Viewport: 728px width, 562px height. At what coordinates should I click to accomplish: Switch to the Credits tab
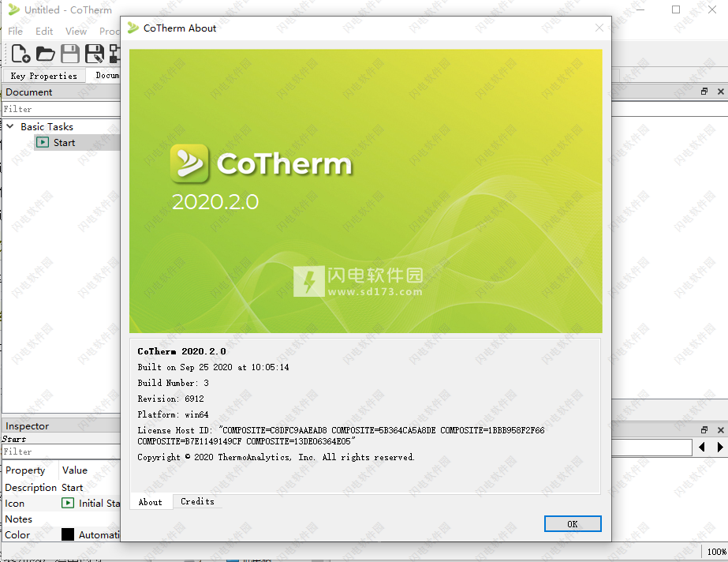[197, 502]
